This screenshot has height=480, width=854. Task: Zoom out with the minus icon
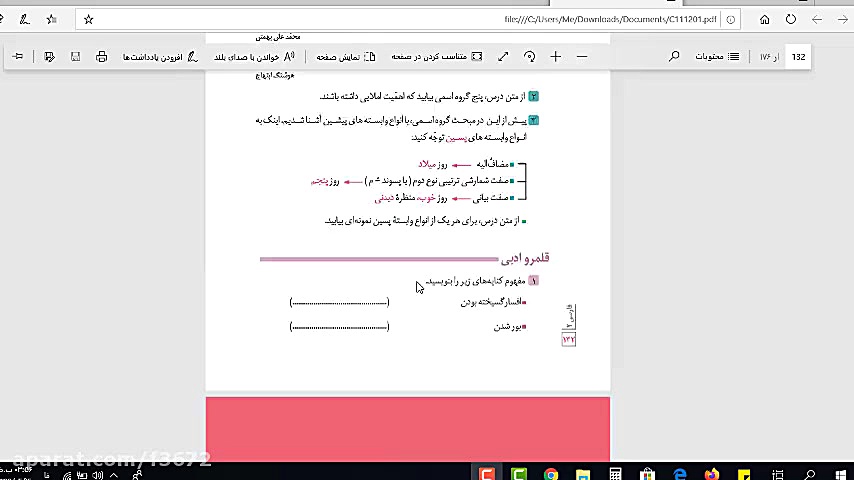[582, 57]
